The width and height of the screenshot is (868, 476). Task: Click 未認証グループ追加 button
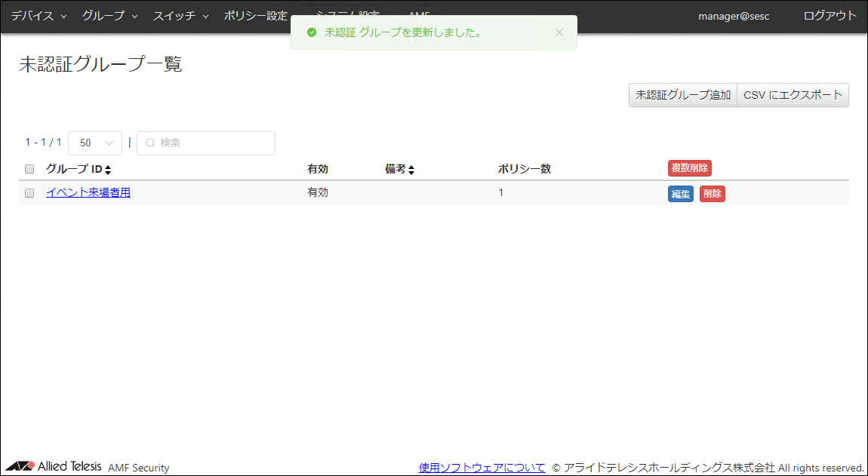click(682, 95)
